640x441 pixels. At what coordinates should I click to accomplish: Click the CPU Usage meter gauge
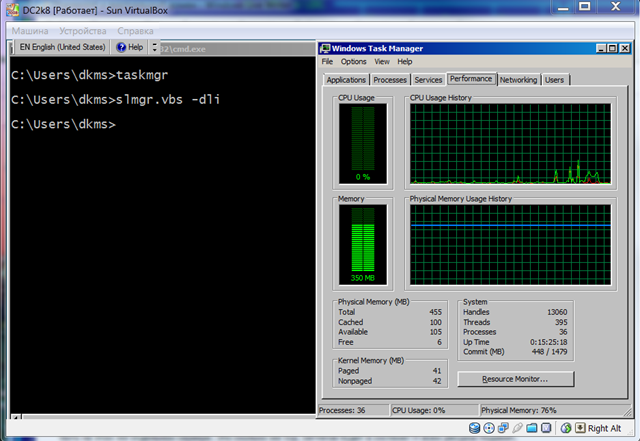[x=363, y=144]
